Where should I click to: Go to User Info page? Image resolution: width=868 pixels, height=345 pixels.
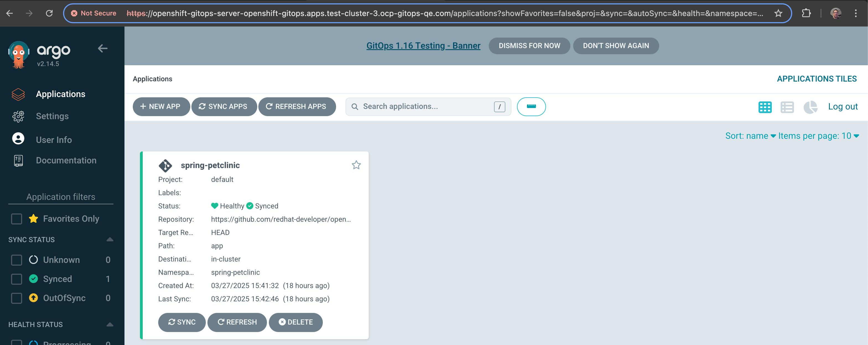[54, 140]
